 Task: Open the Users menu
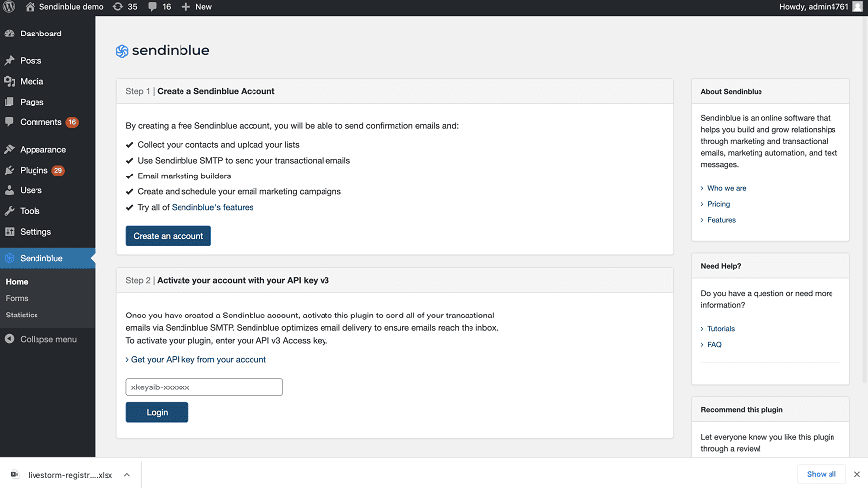coord(31,190)
